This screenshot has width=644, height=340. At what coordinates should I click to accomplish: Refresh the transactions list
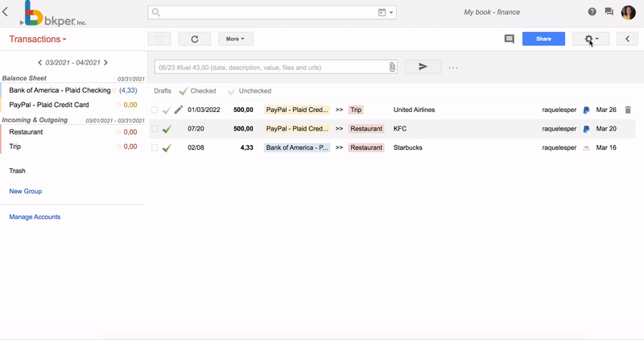click(195, 39)
